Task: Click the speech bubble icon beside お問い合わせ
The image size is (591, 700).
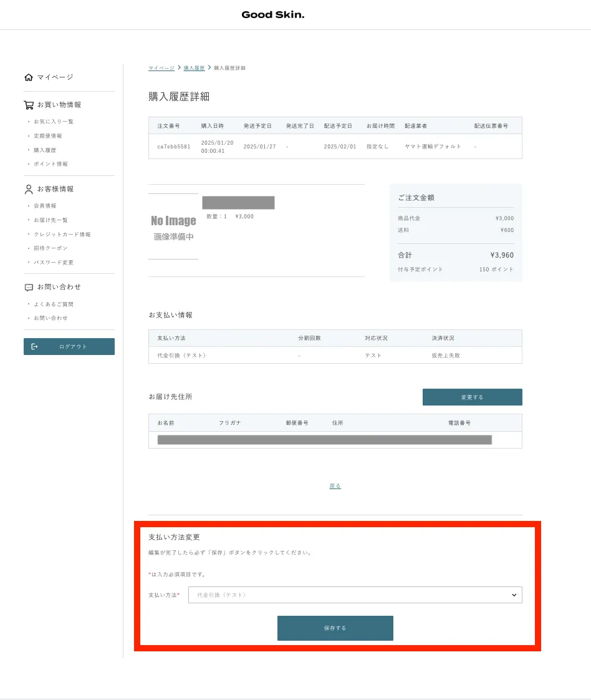Action: coord(29,286)
